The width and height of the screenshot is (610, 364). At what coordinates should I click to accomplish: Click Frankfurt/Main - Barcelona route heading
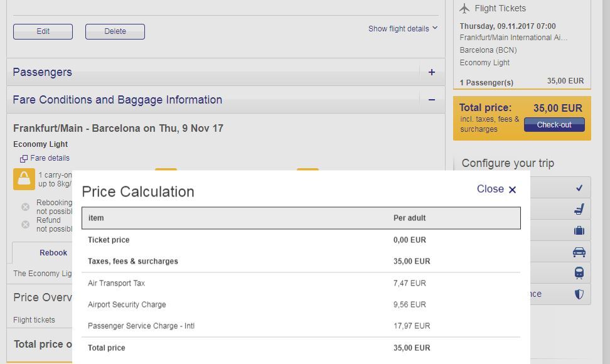[118, 128]
